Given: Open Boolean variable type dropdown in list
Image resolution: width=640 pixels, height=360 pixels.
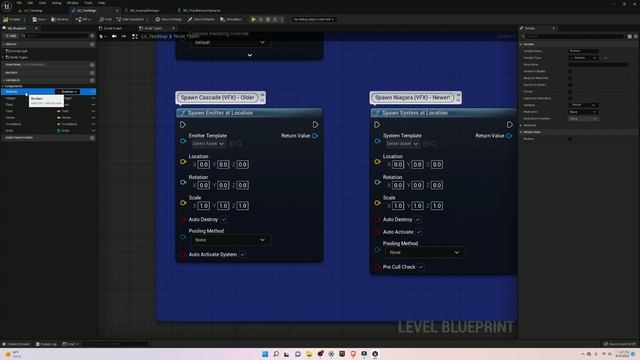Looking at the screenshot, I should (68, 92).
